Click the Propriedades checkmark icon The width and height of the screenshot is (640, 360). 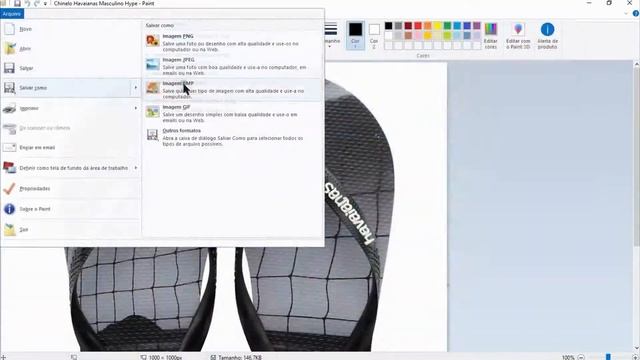(x=9, y=189)
